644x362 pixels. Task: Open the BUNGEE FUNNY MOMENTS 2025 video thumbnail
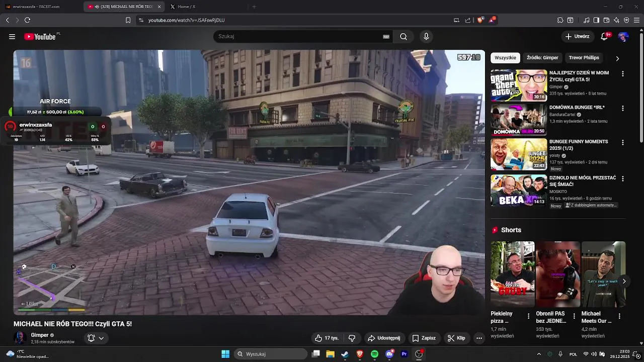(519, 154)
